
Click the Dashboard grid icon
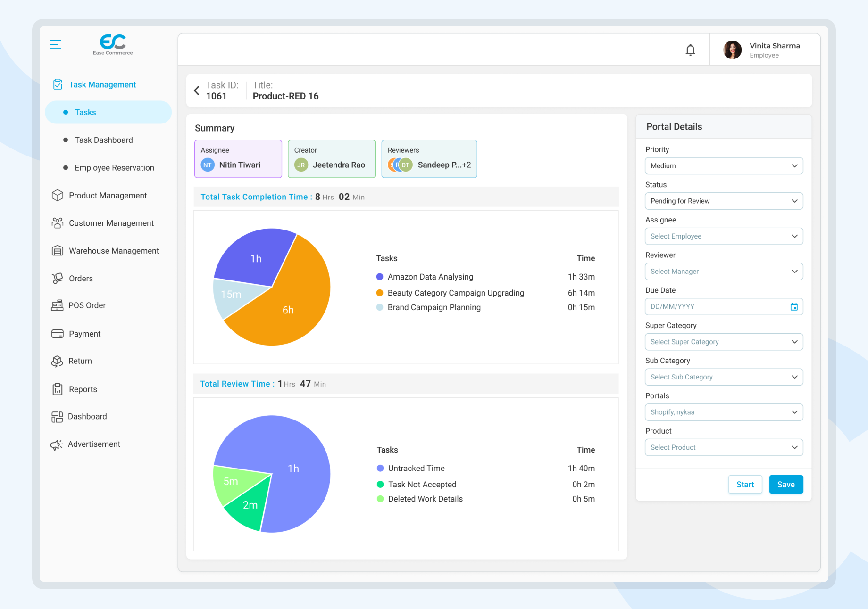pos(57,417)
